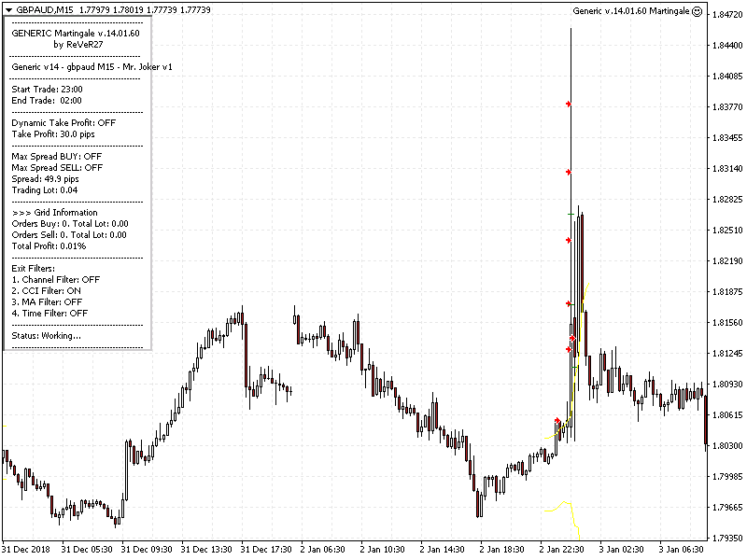747x560 pixels.
Task: Click the '3. MA Filter: OFF' line
Action: tap(48, 302)
